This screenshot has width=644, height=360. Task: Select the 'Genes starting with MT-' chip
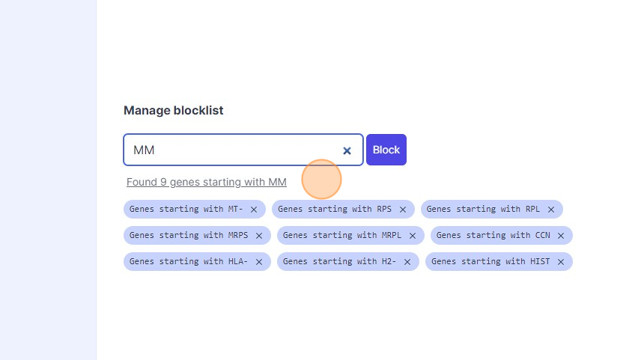tap(186, 210)
